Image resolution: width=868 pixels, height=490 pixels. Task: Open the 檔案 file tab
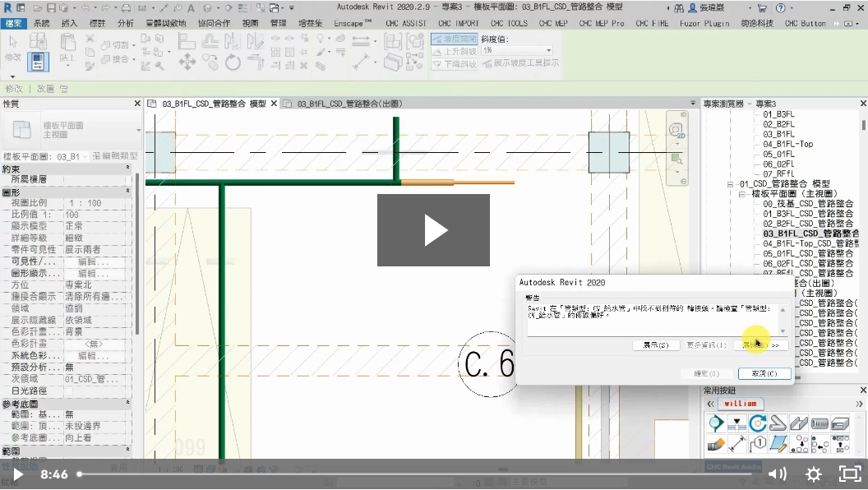(13, 23)
